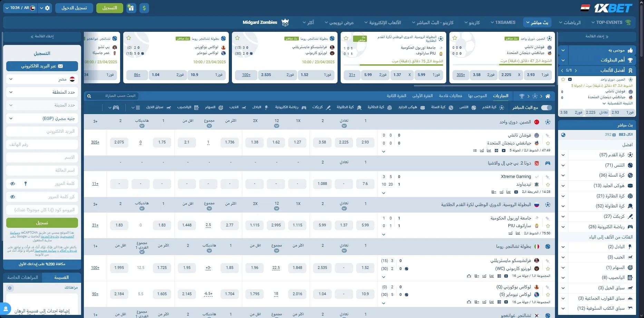Filter by هوكي الجليد in filter bar

click(x=411, y=107)
